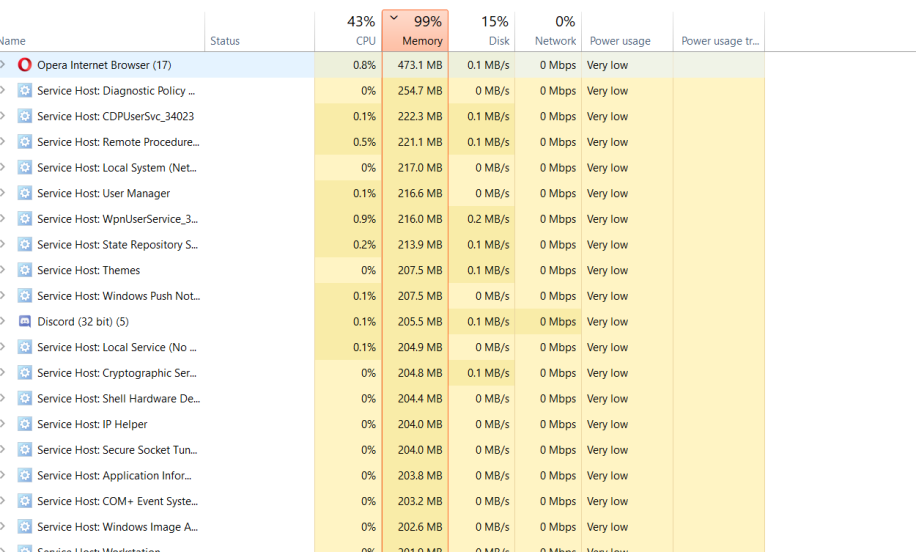This screenshot has height=552, width=916.
Task: Expand the Opera Internet Browser process group
Action: [x=2, y=64]
